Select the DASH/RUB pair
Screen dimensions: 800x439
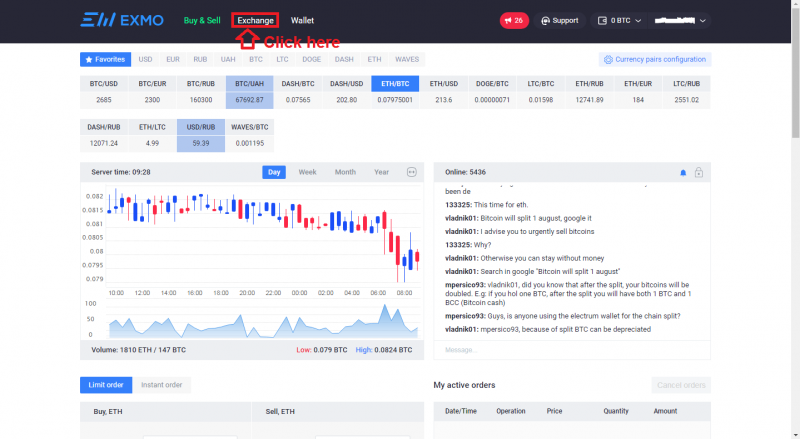pyautogui.click(x=104, y=135)
